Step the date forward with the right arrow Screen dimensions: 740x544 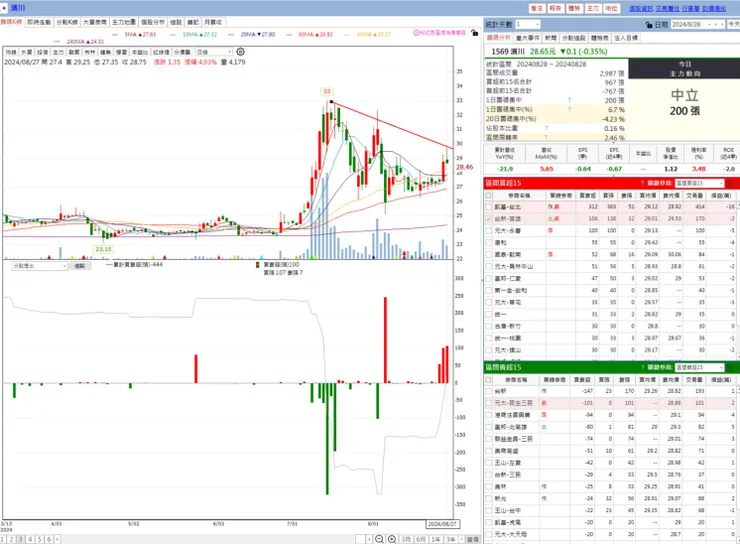[x=722, y=25]
